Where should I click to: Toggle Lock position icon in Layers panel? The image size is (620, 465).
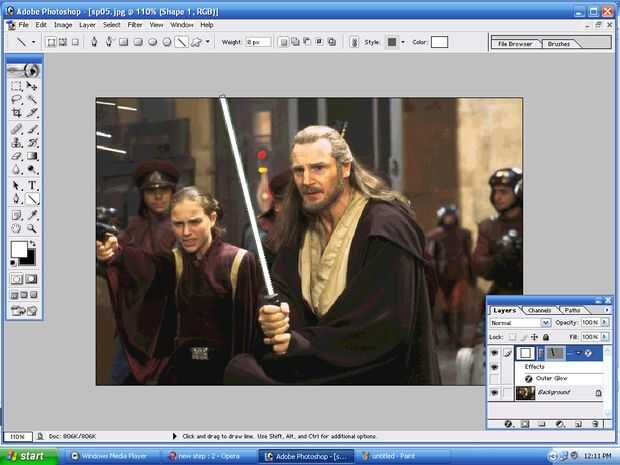coord(535,337)
